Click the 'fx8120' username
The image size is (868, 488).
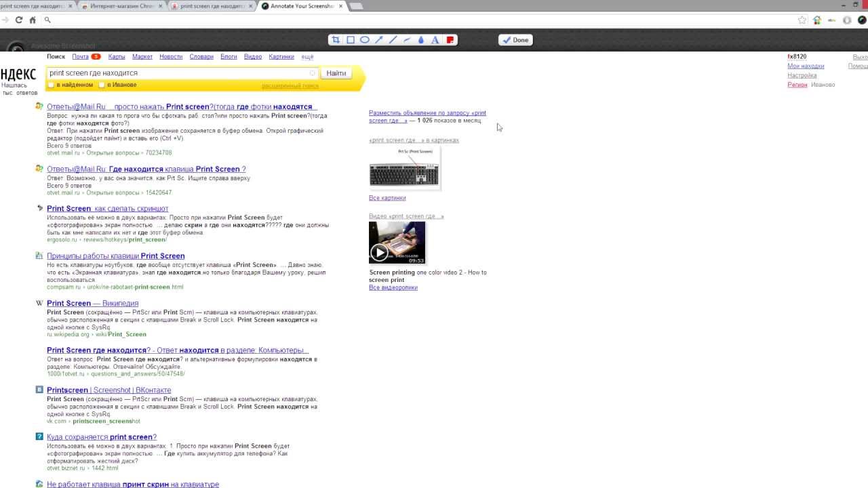pos(797,57)
